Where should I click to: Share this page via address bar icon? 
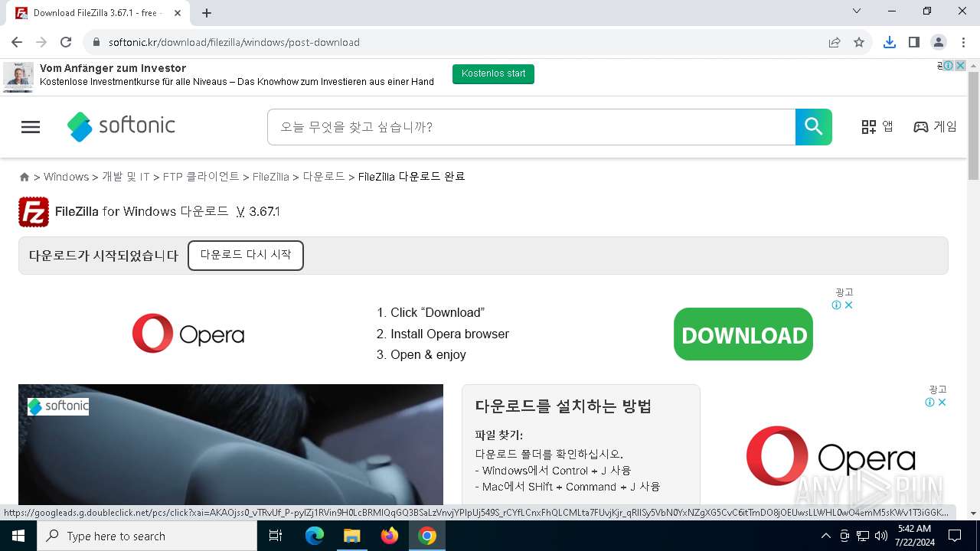(x=835, y=42)
